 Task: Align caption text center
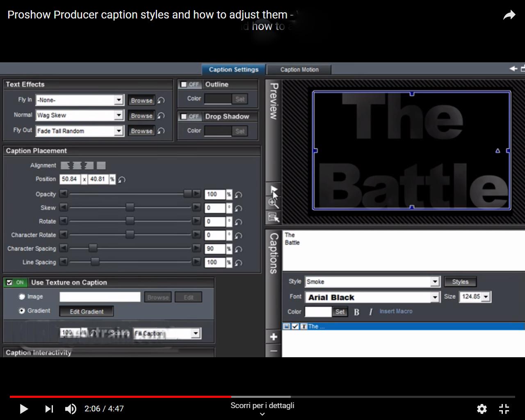click(x=77, y=165)
